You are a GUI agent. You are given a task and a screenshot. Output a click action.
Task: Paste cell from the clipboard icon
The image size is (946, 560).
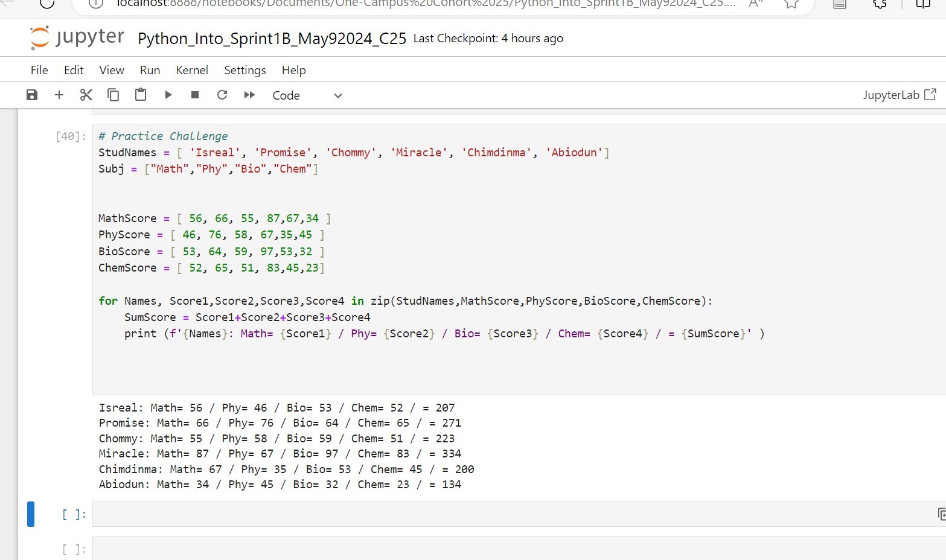[x=141, y=95]
